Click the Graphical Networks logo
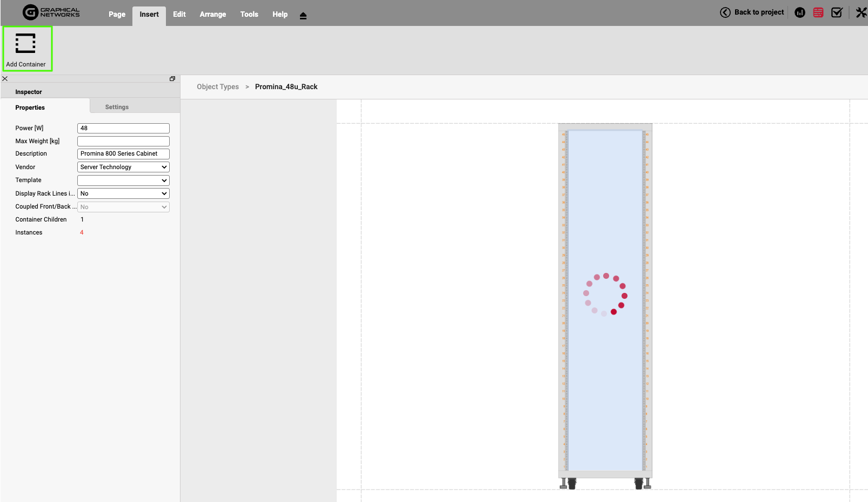The width and height of the screenshot is (868, 502). click(51, 12)
